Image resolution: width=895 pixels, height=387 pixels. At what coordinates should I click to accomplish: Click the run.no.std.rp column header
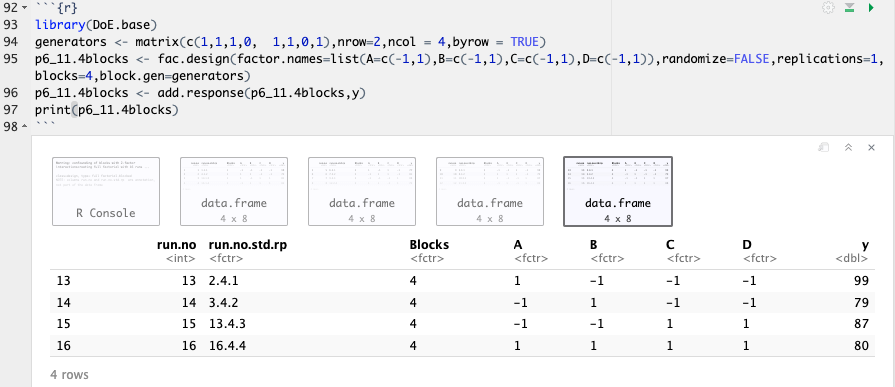(248, 245)
